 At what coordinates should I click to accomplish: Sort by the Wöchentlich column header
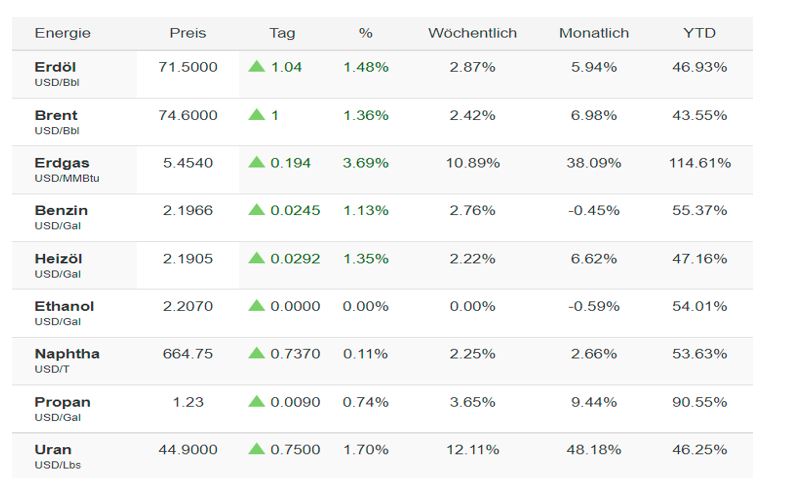pos(472,33)
